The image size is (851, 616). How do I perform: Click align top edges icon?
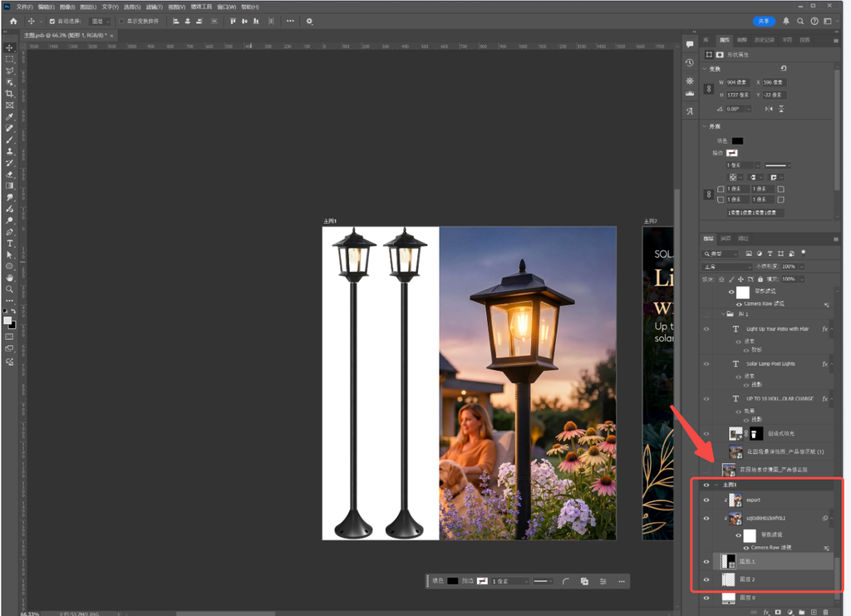coord(233,21)
